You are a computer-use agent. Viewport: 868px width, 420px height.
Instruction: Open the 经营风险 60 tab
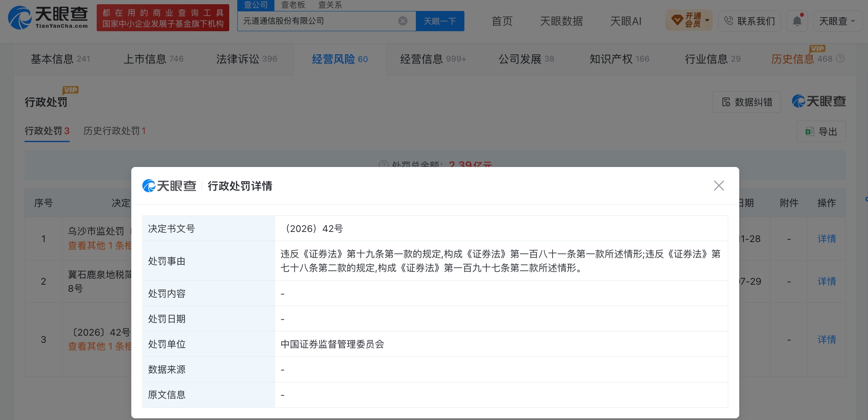(340, 59)
